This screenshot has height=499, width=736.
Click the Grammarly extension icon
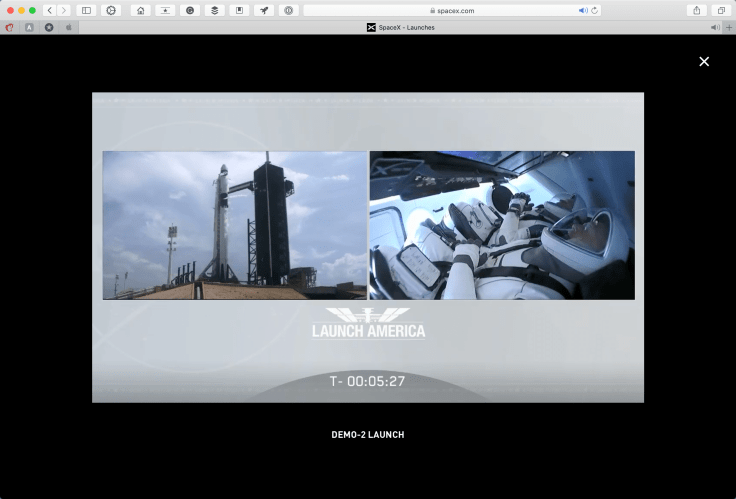(x=190, y=10)
